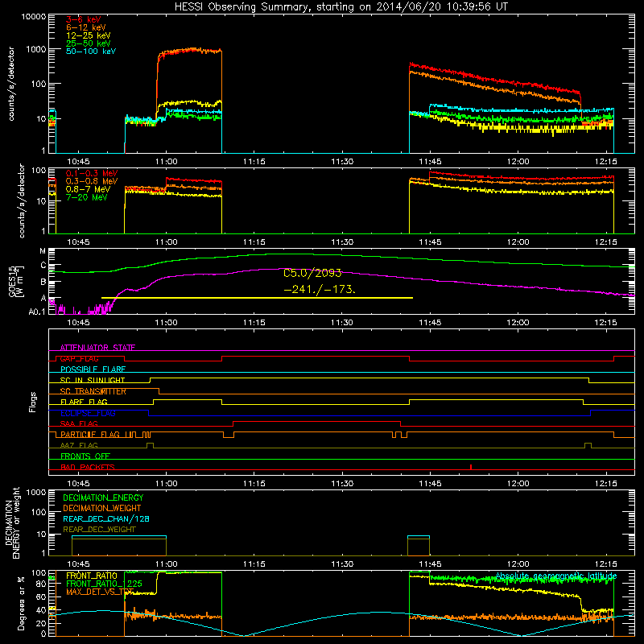Click the red BAD_PACKETS label
644x644 pixels.
[88, 467]
